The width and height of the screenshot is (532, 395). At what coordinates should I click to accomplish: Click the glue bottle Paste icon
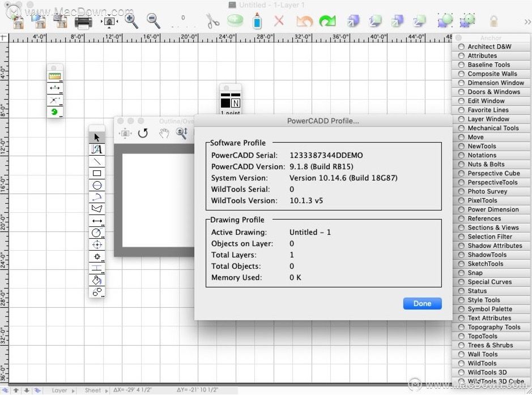point(257,21)
